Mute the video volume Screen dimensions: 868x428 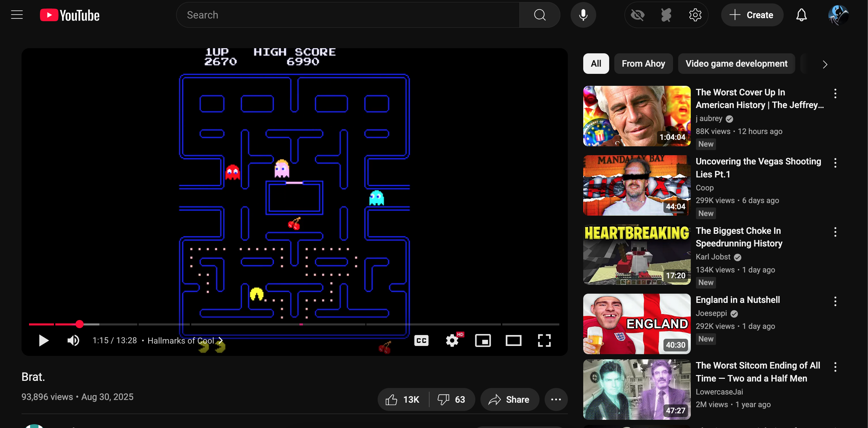coord(73,340)
